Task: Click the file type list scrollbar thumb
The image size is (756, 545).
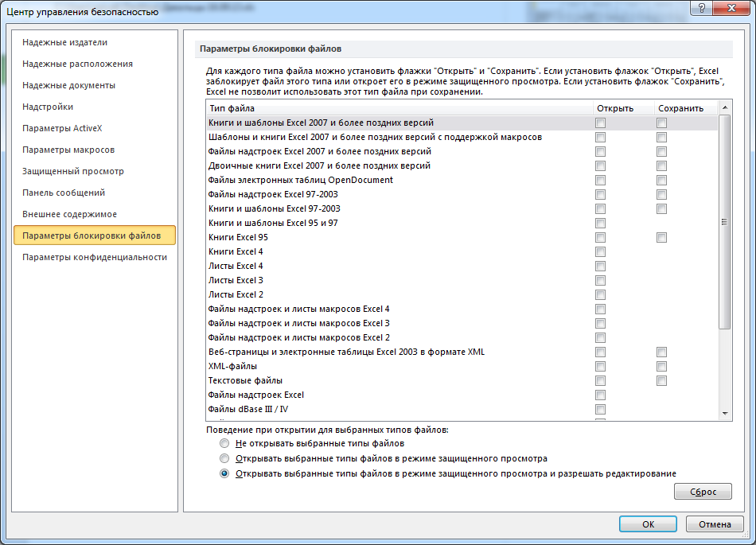Action: click(x=725, y=222)
